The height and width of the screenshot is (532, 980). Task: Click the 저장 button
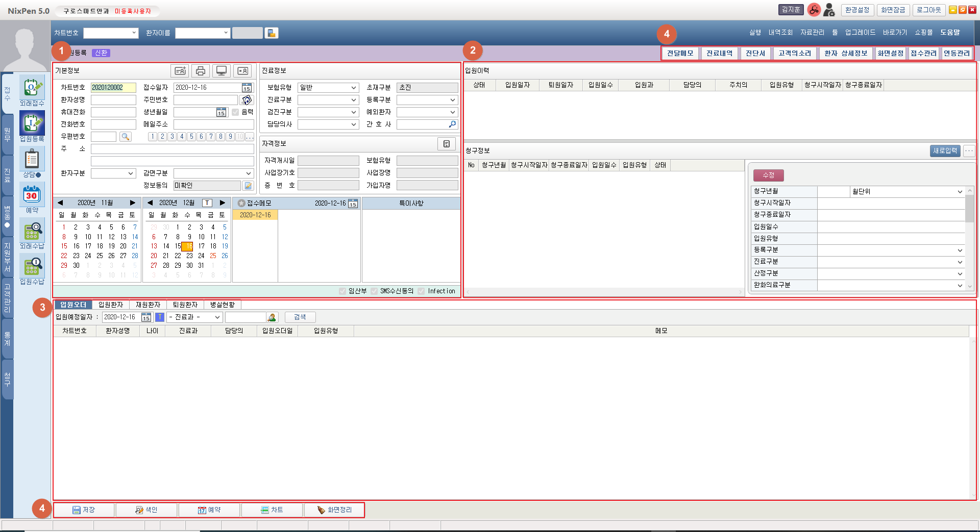pos(84,510)
